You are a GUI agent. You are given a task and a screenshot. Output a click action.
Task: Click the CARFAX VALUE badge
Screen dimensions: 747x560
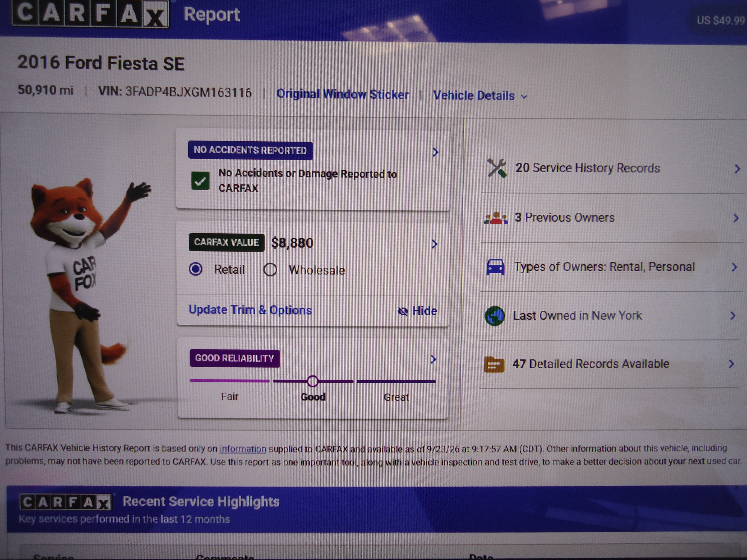pos(227,242)
